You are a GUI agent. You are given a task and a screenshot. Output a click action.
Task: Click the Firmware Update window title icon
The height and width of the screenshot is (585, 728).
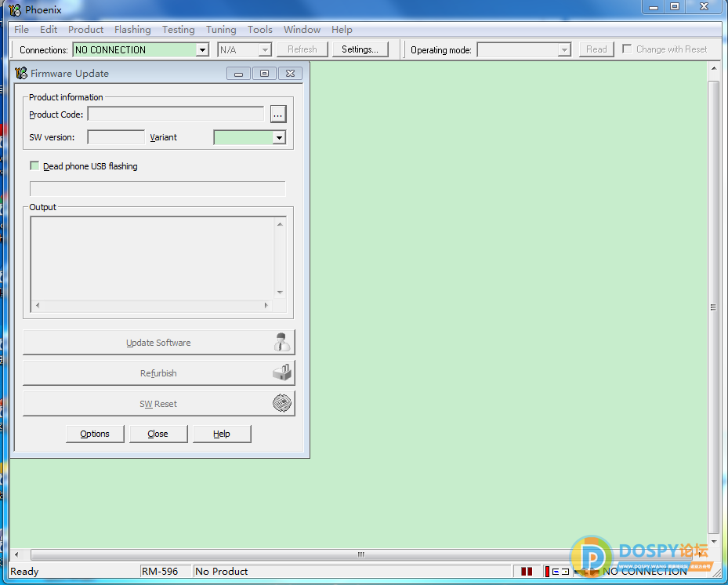coord(21,73)
